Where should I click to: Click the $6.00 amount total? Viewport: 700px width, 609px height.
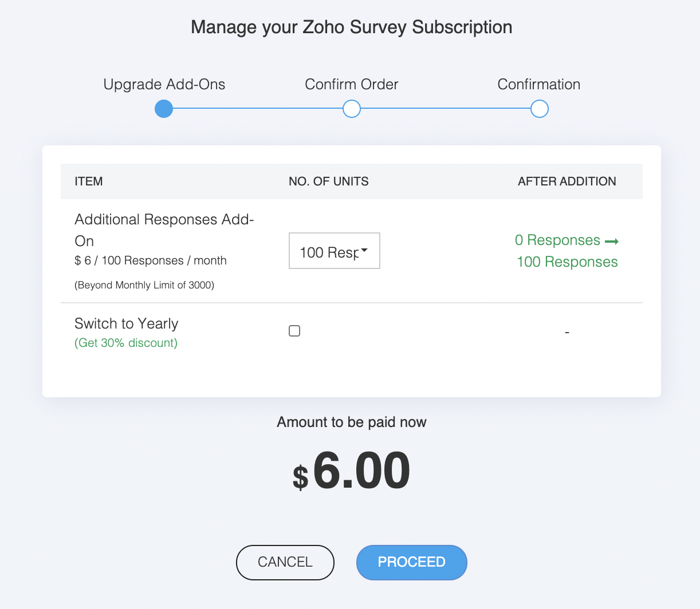point(351,471)
